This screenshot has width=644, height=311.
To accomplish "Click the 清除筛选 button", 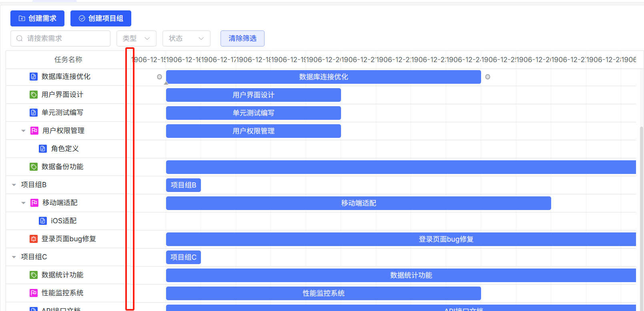I will 243,38.
